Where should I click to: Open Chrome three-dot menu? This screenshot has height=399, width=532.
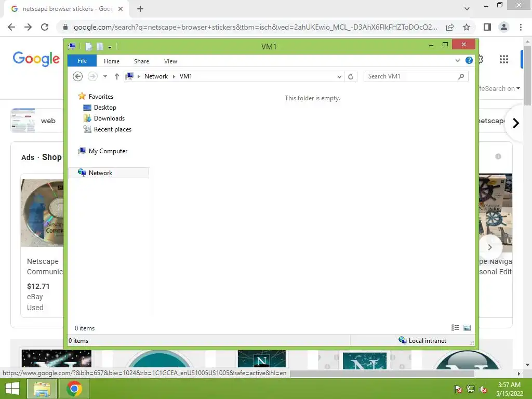[521, 27]
